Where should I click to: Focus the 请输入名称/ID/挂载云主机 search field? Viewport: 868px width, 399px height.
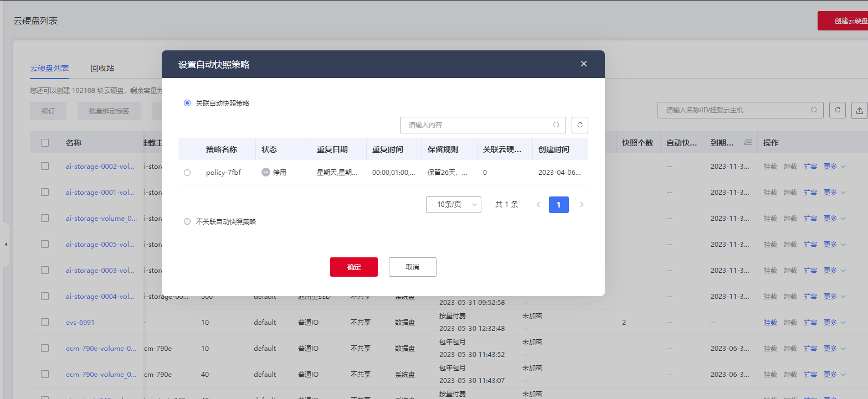pos(741,110)
